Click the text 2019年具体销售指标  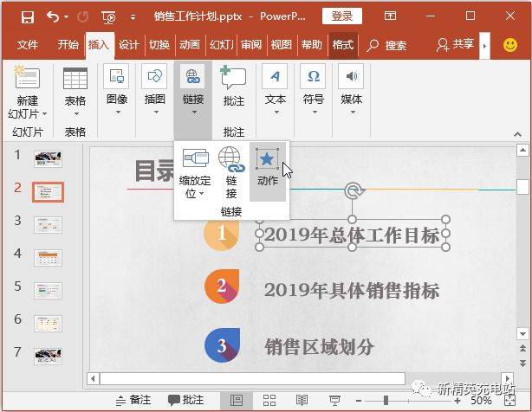[352, 290]
